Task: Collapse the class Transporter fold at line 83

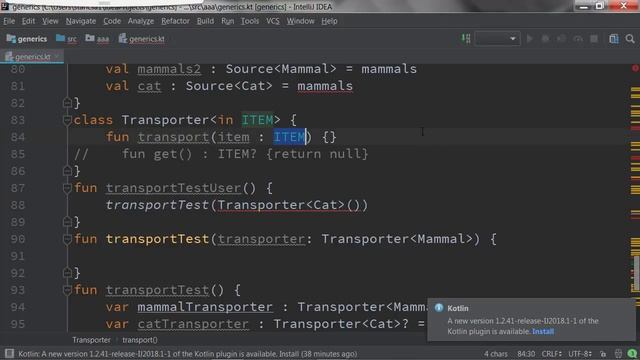Action: pos(67,120)
